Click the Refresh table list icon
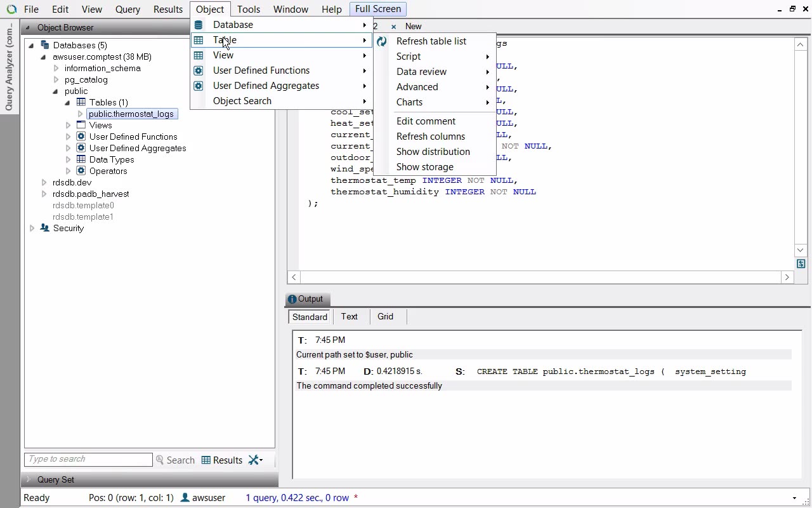The image size is (812, 508). click(x=381, y=41)
